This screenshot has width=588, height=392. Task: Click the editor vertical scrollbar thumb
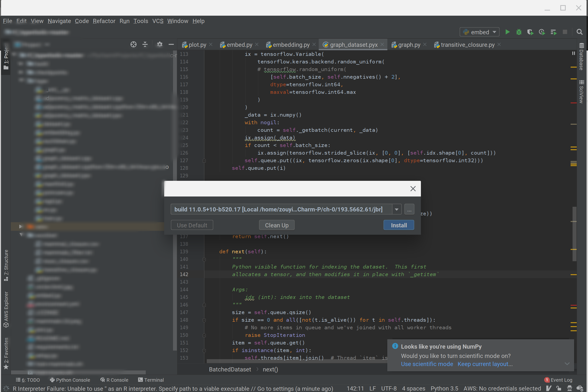coord(575,234)
